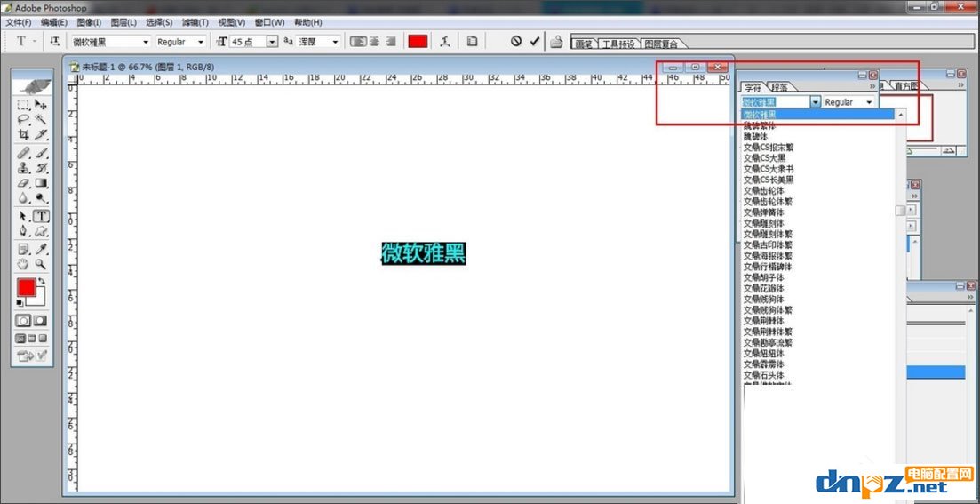Expand character panel options menu chevron
The height and width of the screenshot is (504, 980).
[873, 85]
